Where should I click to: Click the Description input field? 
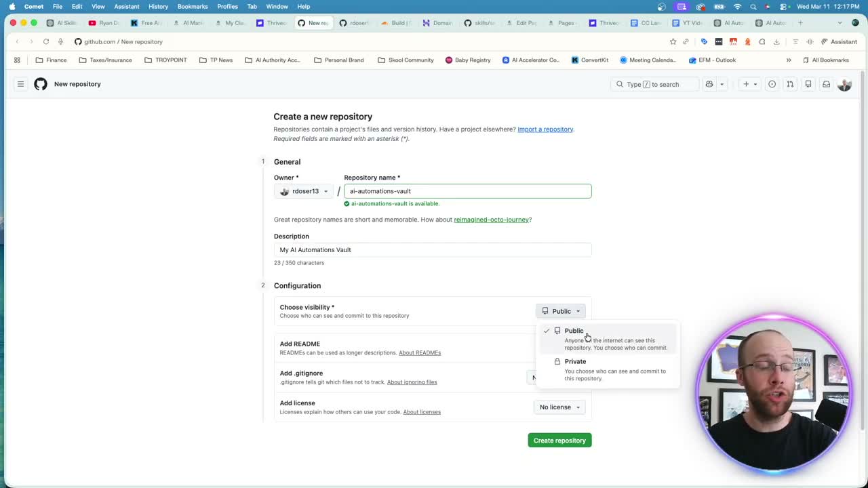click(433, 249)
